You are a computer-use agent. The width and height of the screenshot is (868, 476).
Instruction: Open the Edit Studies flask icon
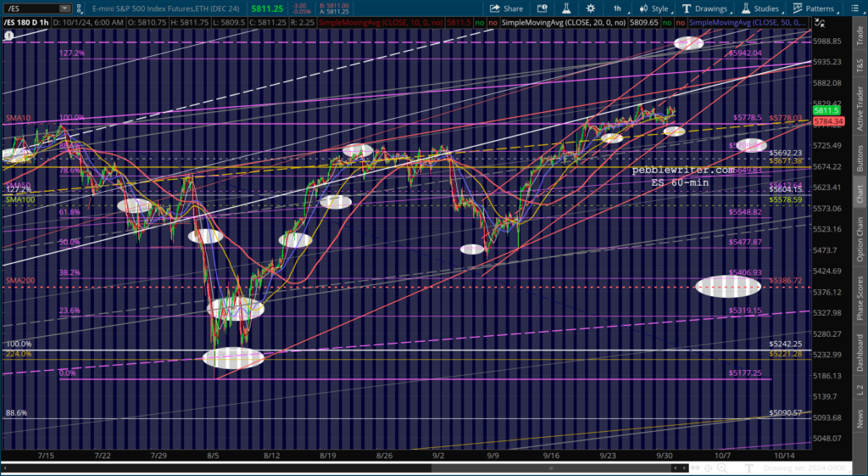click(565, 8)
